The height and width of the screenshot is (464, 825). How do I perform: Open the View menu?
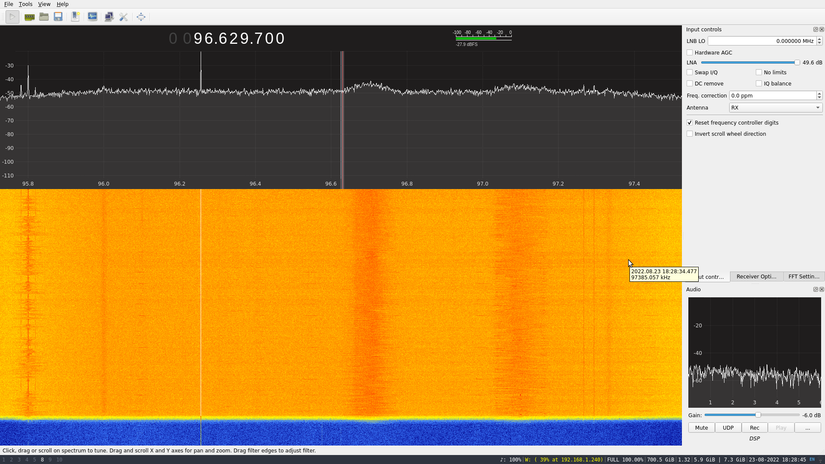pos(44,4)
